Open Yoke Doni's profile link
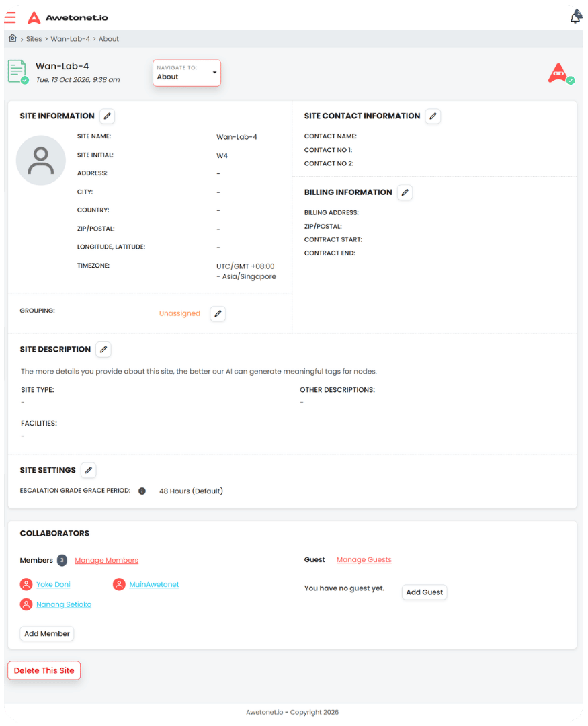The height and width of the screenshot is (726, 588). 53,584
